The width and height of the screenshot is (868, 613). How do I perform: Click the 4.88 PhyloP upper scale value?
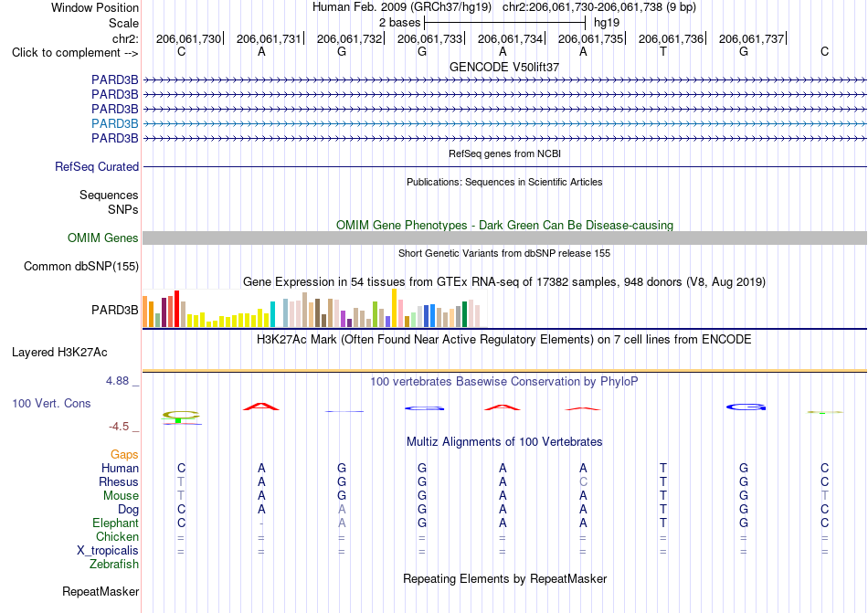coord(117,381)
